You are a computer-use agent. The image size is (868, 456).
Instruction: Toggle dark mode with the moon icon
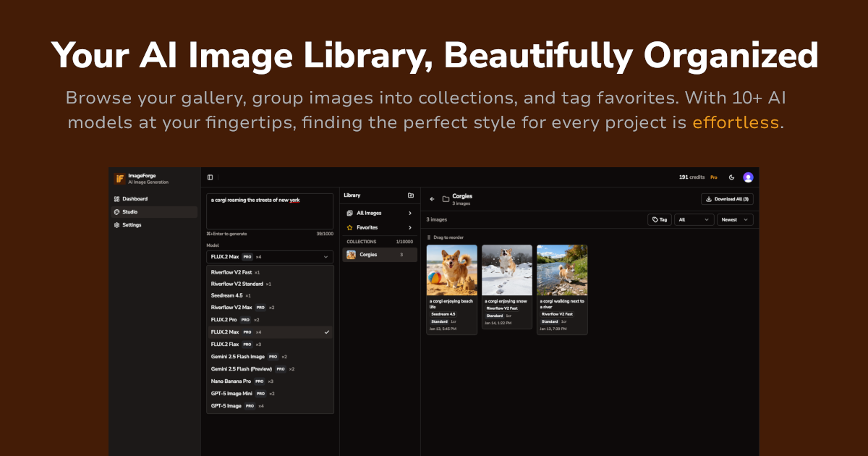pyautogui.click(x=732, y=177)
